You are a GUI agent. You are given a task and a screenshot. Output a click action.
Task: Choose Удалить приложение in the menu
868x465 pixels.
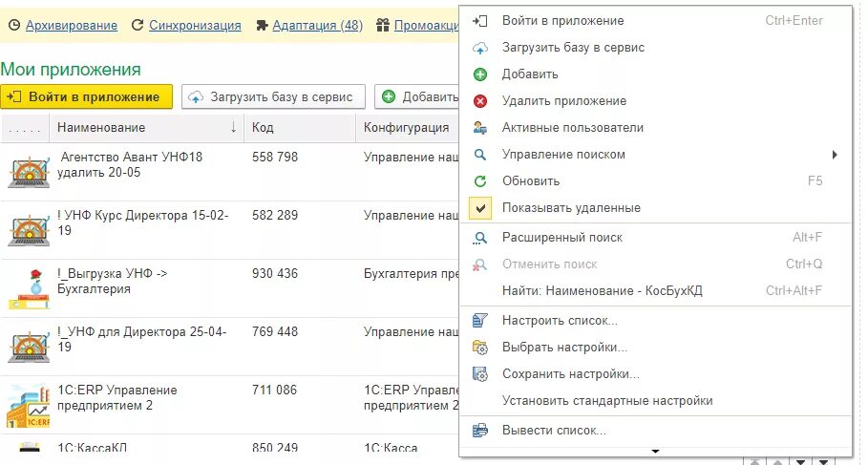click(656, 101)
